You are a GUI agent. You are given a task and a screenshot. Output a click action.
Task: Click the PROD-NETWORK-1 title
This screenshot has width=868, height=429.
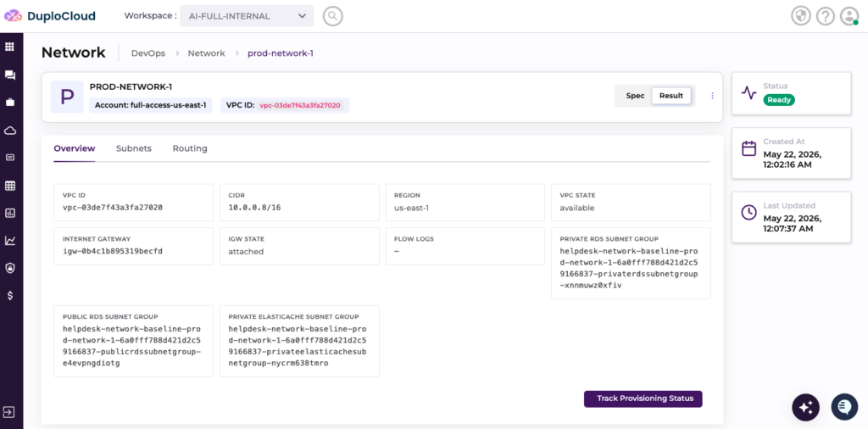[x=131, y=87]
